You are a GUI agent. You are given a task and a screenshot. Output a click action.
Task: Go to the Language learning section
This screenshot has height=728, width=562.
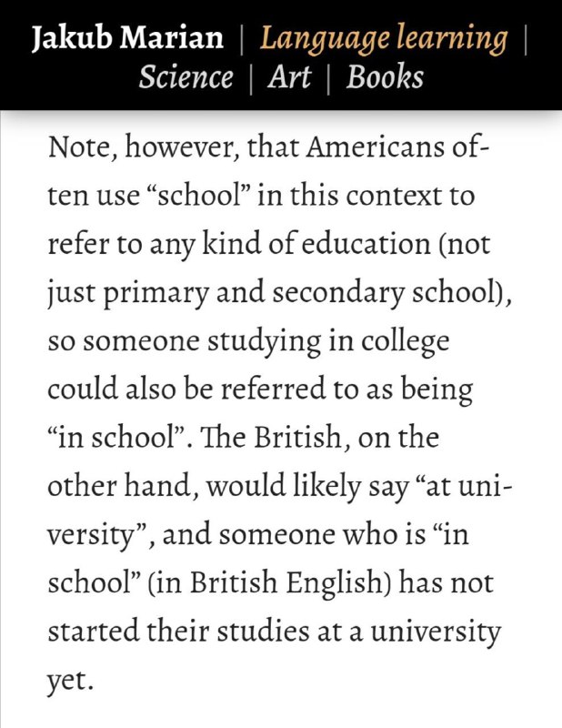point(384,39)
